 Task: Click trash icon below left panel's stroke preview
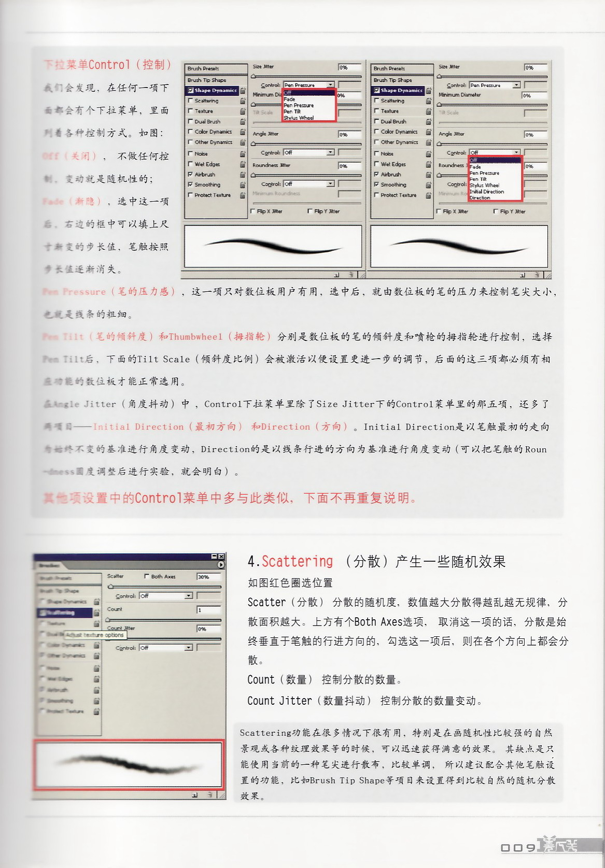pyautogui.click(x=350, y=275)
